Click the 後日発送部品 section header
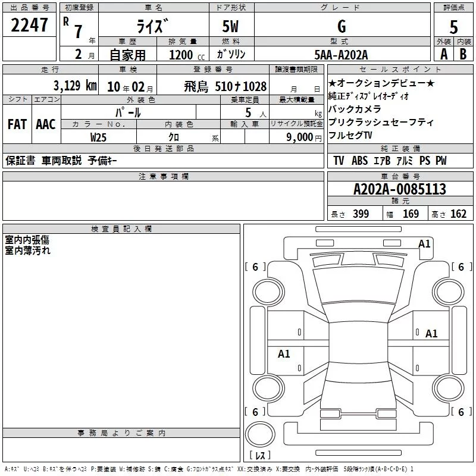The width and height of the screenshot is (476, 476). (x=163, y=148)
